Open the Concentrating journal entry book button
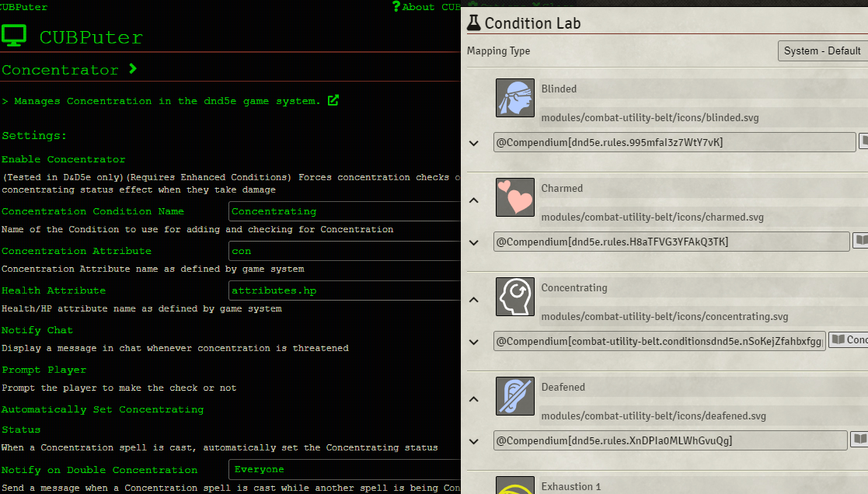The image size is (868, 494). click(848, 340)
